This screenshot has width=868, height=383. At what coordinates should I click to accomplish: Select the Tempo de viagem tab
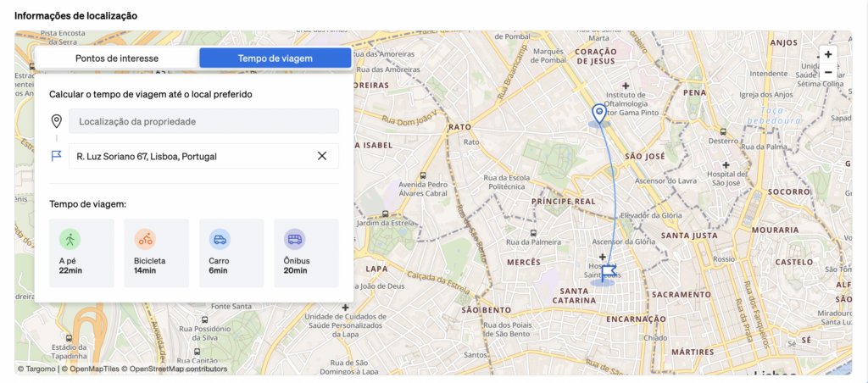coord(275,58)
